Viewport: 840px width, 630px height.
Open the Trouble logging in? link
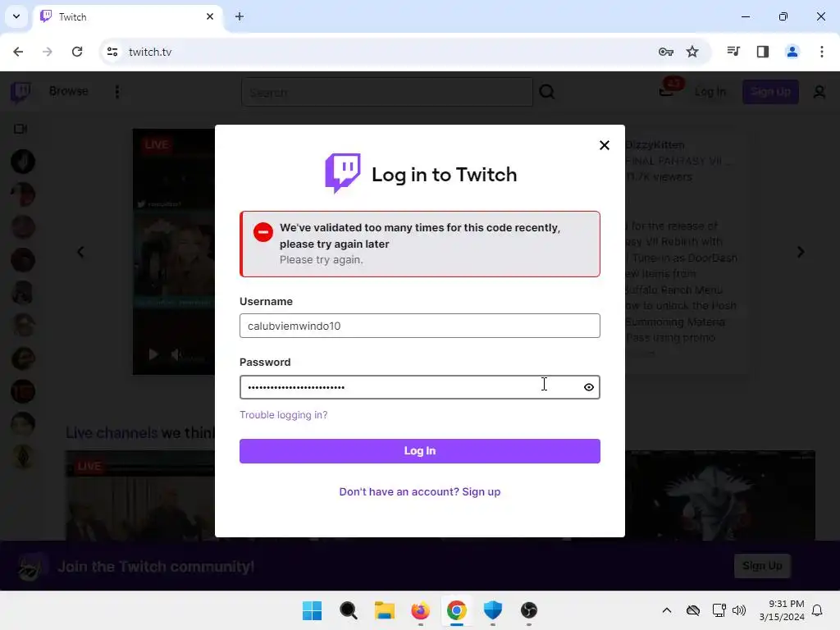(x=283, y=414)
